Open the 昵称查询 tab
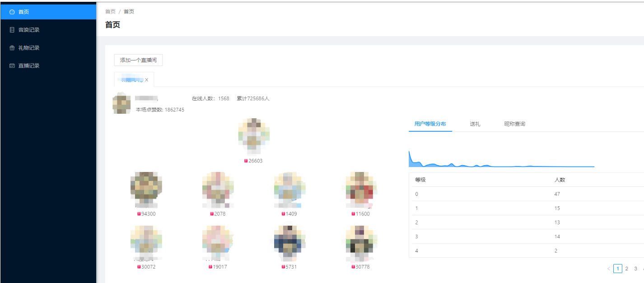This screenshot has height=283, width=644. [x=514, y=124]
